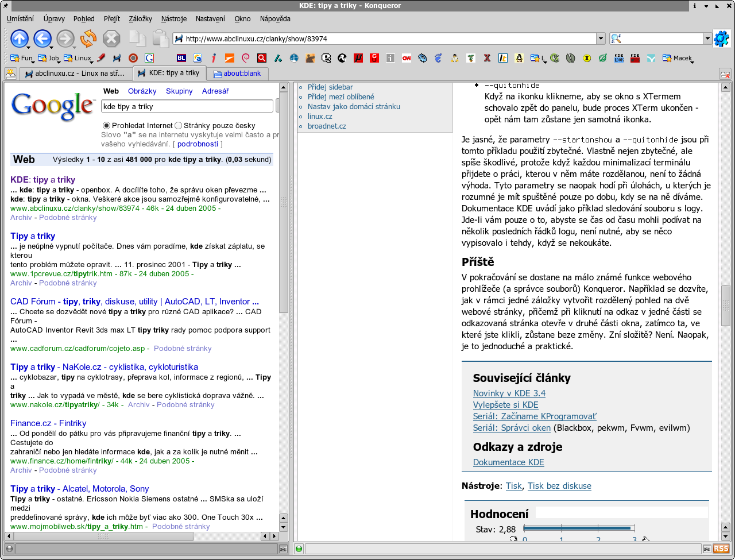Viewport: 735px width, 560px height.
Task: Select 'Stránky pouze česky' radio button
Action: click(x=178, y=125)
